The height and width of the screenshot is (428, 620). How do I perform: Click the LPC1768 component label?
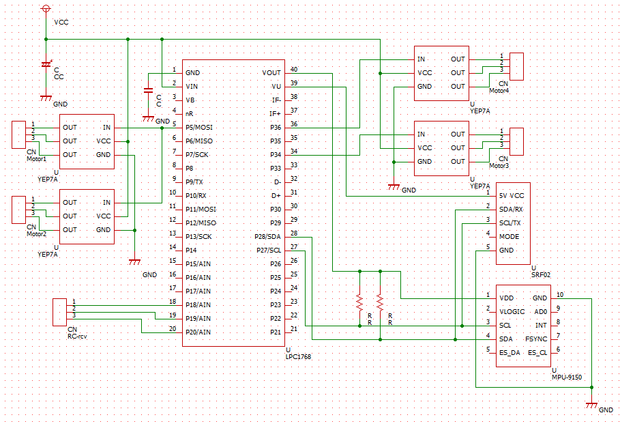300,356
